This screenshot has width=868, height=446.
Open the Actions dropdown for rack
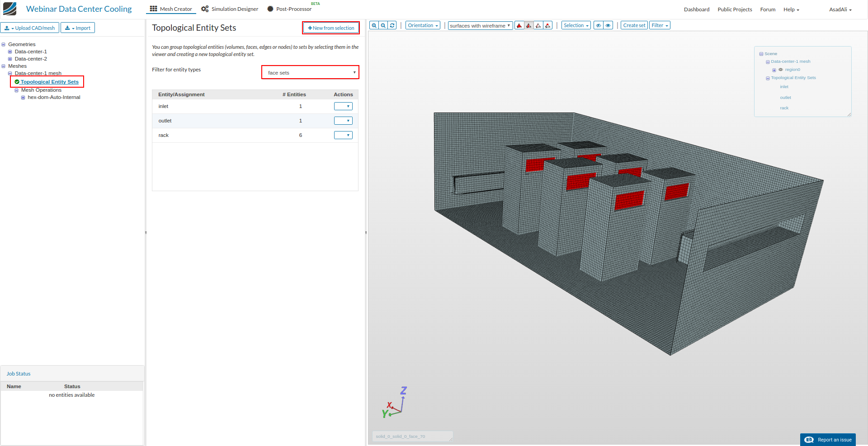click(x=343, y=135)
